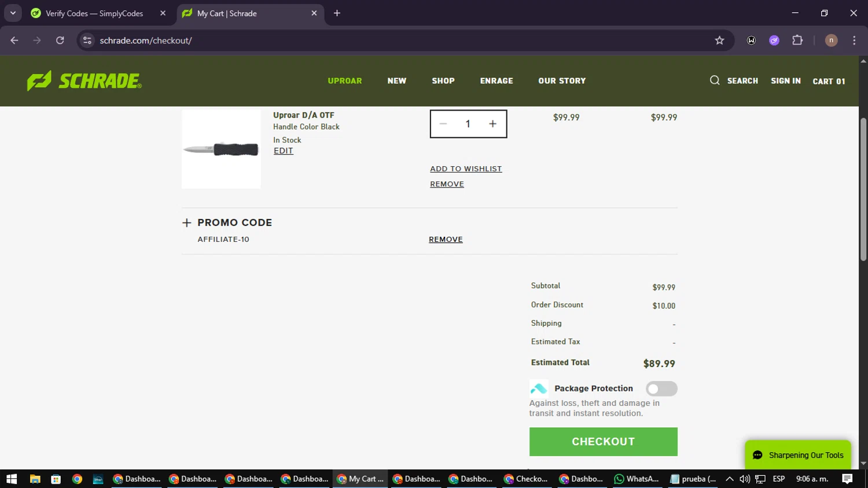Click the Order Discount $10.00 value
Viewport: 868px width, 488px height.
[x=664, y=306]
